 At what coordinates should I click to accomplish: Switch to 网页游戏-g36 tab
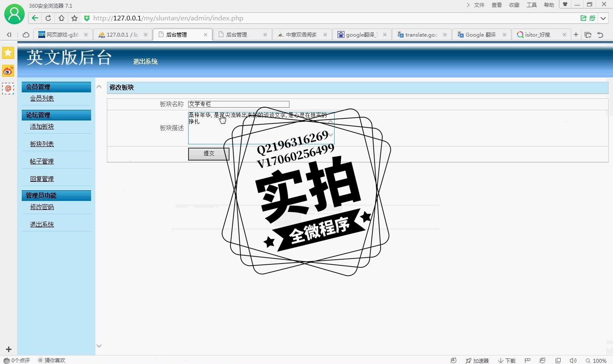coord(62,34)
